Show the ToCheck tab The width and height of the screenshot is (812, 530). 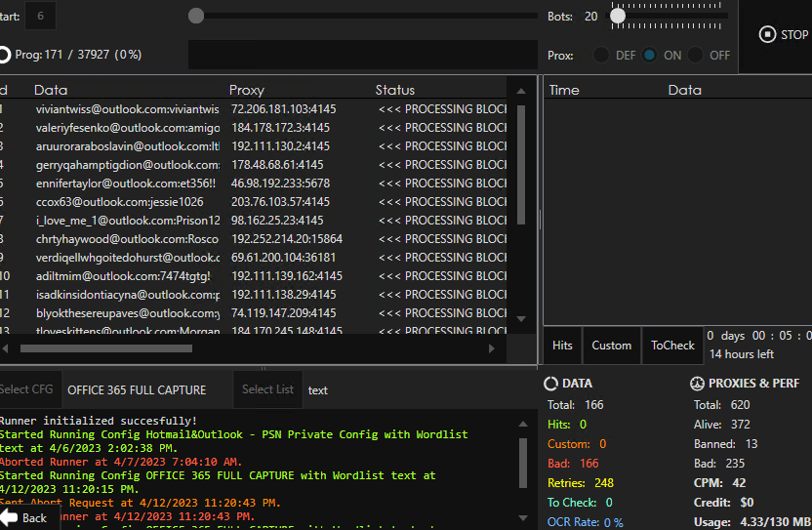coord(672,346)
